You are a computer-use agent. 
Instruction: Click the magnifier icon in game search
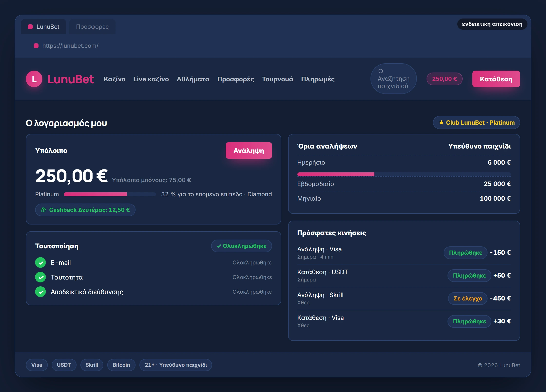coord(381,71)
